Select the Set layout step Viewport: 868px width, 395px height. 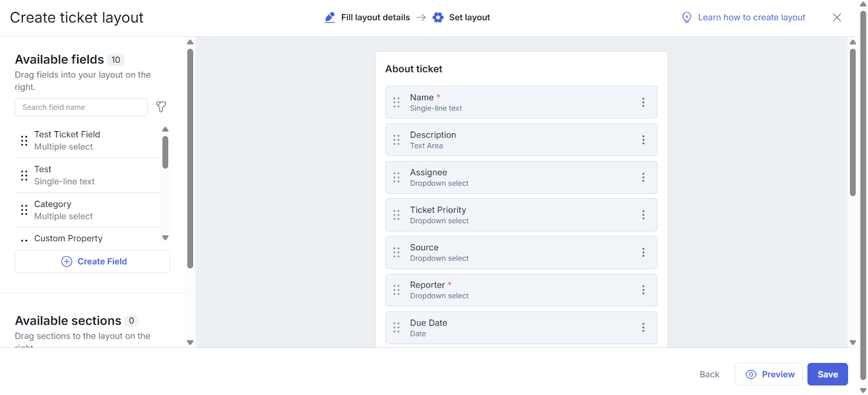[462, 17]
